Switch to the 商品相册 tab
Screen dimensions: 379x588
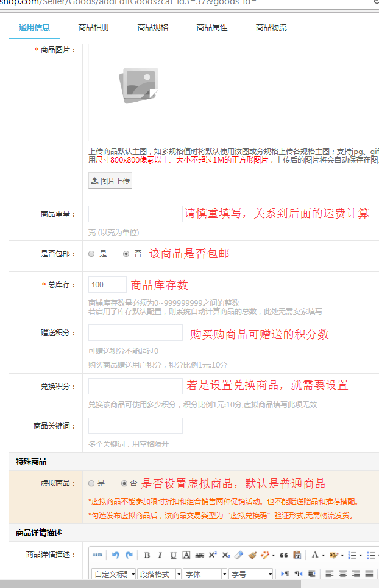point(94,27)
